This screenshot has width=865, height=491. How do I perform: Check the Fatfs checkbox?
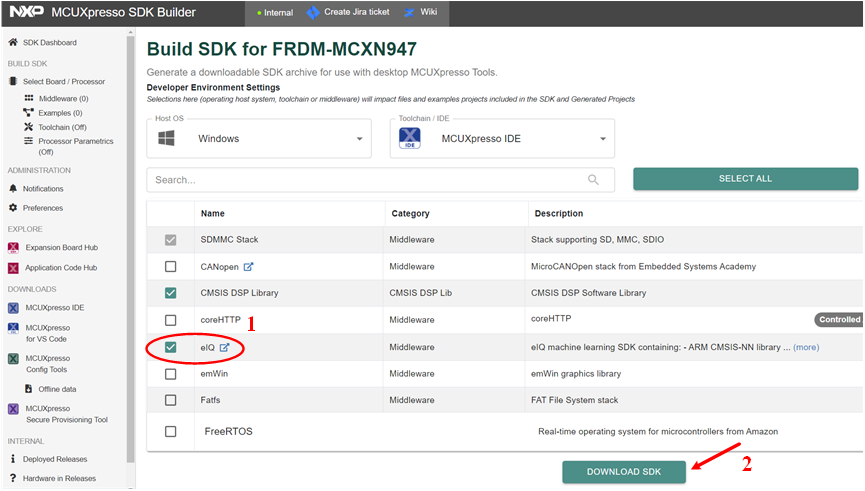pos(170,400)
